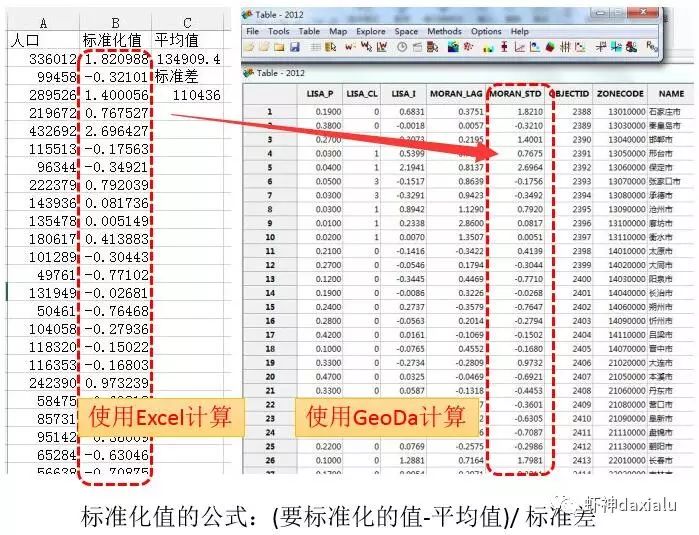
Task: Click Excel cell labeled '标准差'
Action: point(188,77)
